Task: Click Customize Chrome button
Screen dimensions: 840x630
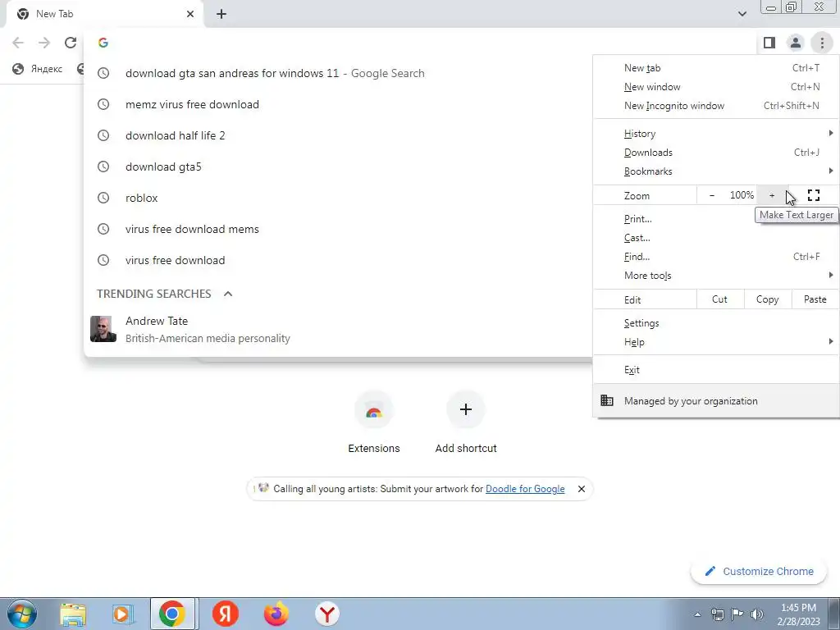Action: point(760,571)
